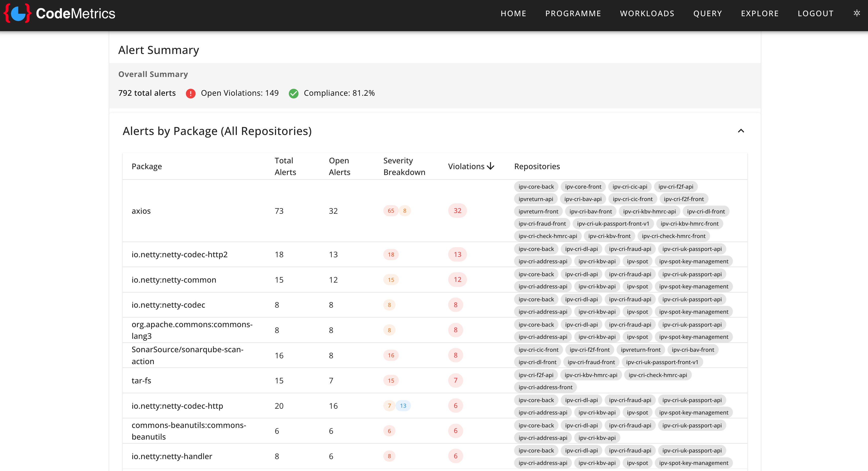The image size is (868, 471).
Task: Click the orange 8 severity badge for axios
Action: pos(405,211)
